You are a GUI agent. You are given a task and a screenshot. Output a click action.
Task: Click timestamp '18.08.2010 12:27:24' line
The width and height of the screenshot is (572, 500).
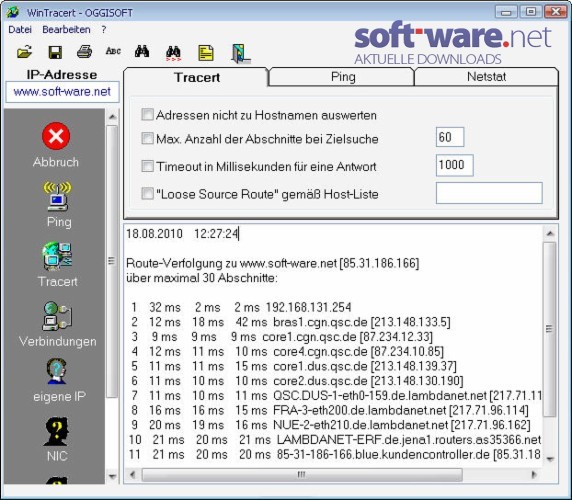(182, 233)
